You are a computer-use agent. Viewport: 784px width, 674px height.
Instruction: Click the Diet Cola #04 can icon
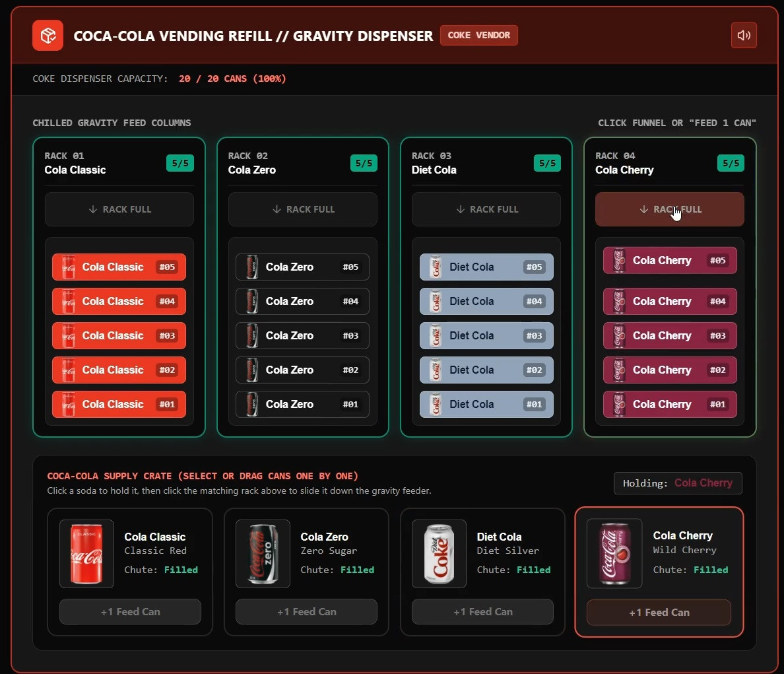coord(436,301)
